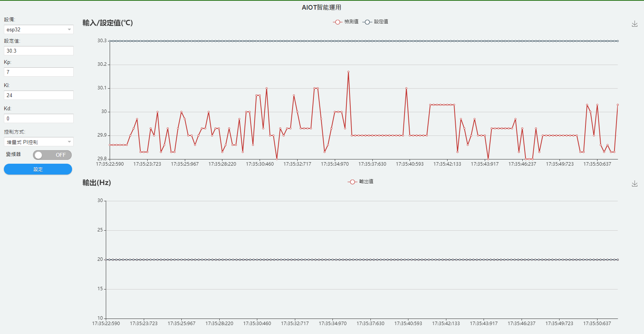
Task: Focus the 設定值 field showing 30.3
Action: pos(39,51)
